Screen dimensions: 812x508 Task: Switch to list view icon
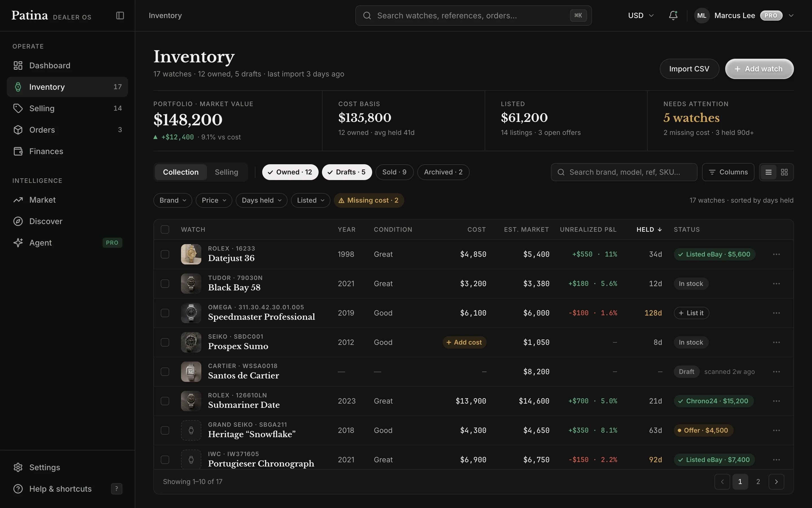tap(768, 172)
